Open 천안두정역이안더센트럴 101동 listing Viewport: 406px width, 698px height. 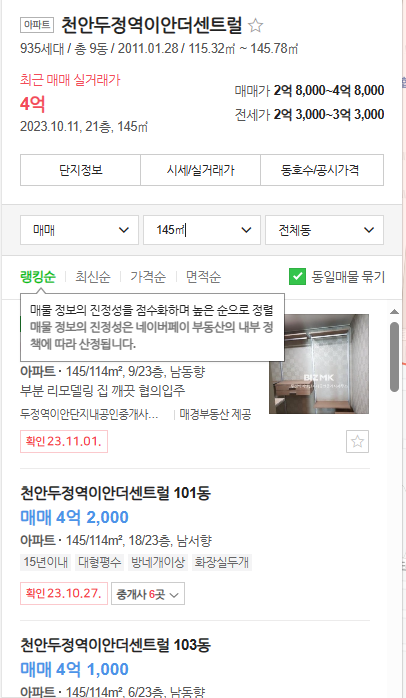[115, 493]
